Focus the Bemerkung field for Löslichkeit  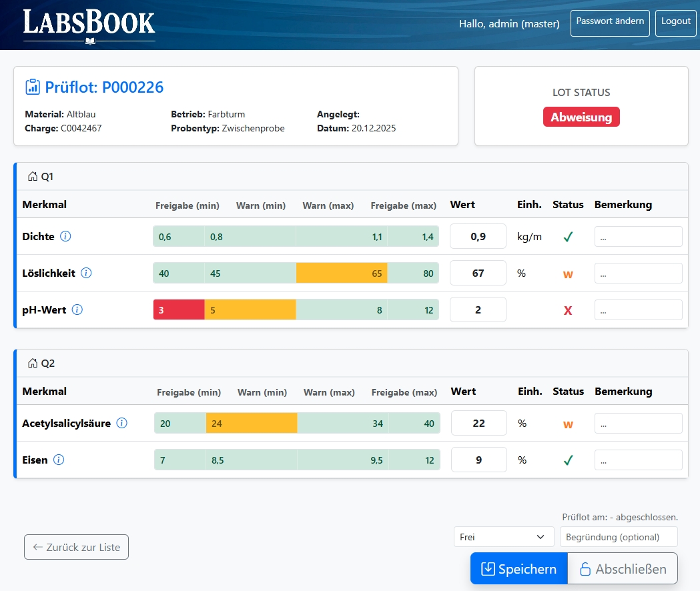[x=639, y=273]
